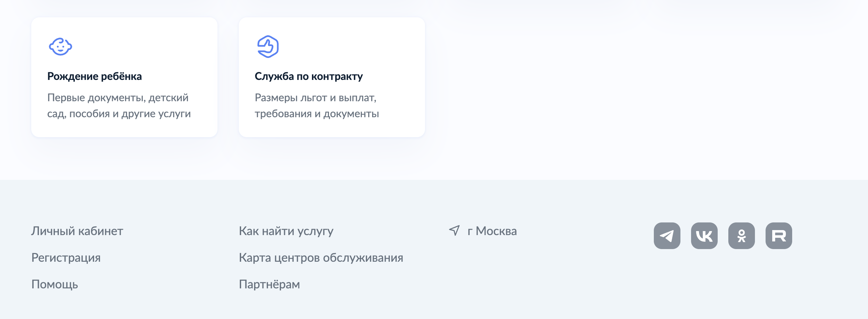Go to Регистрация link
868x319 pixels.
[x=66, y=258]
